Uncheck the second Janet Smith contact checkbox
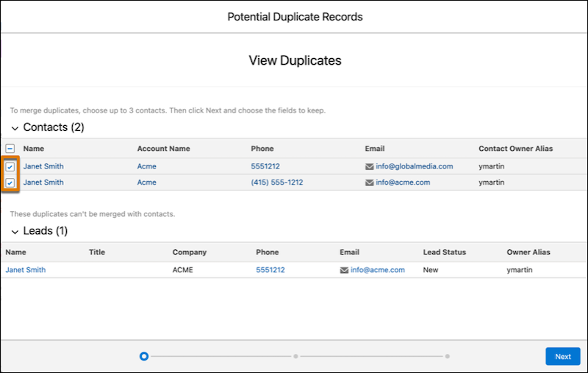 click(10, 182)
